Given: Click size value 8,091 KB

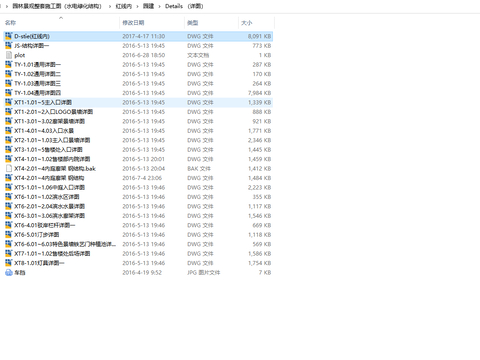Looking at the screenshot, I should tap(259, 36).
